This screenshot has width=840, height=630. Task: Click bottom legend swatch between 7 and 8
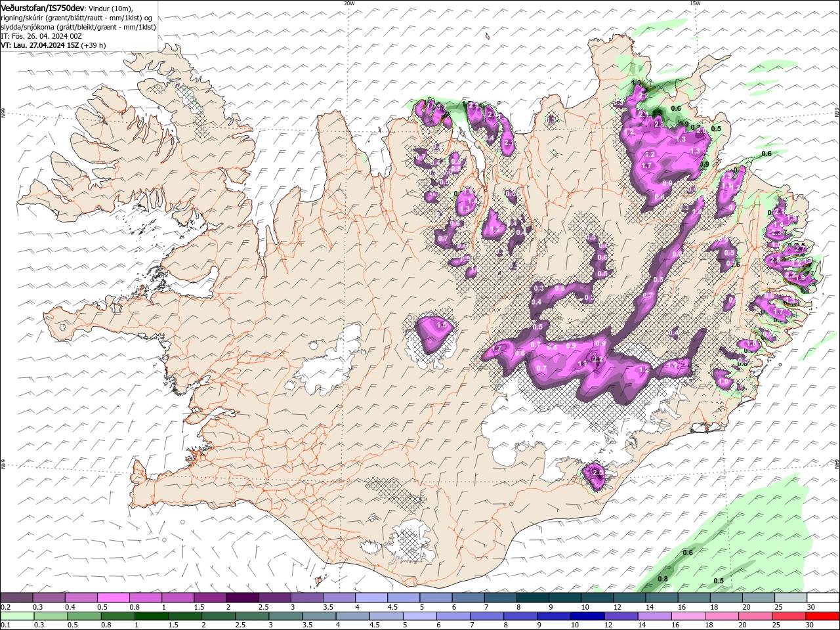point(487,616)
